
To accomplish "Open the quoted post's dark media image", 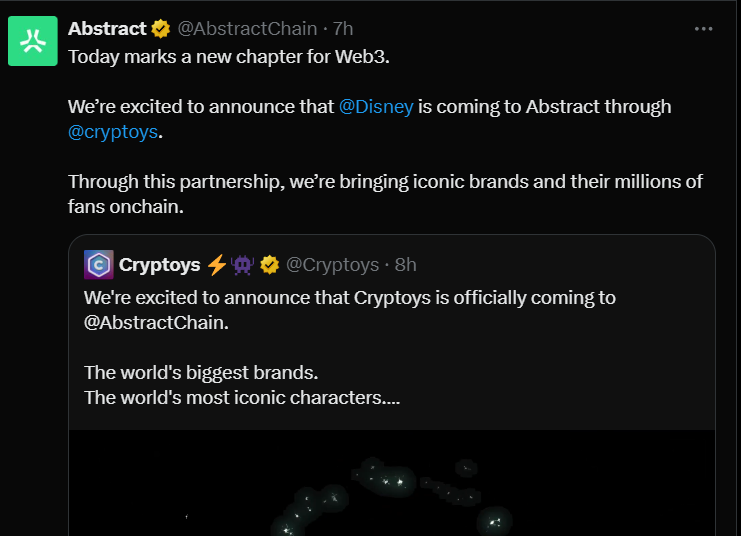I will [x=392, y=485].
